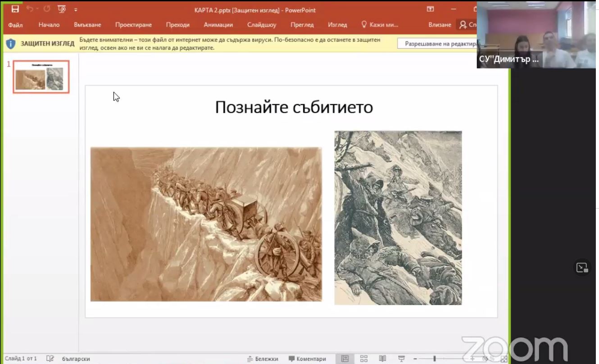Switch to the Вмъкване tab

pos(87,25)
